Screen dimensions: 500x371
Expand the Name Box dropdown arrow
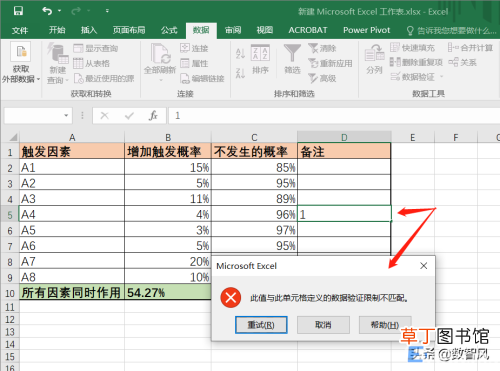click(x=66, y=116)
